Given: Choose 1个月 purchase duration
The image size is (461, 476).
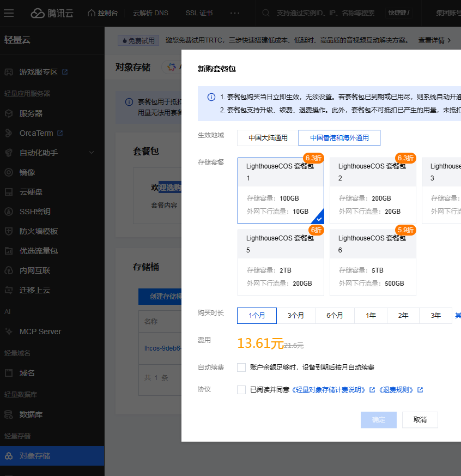Looking at the screenshot, I should point(257,316).
